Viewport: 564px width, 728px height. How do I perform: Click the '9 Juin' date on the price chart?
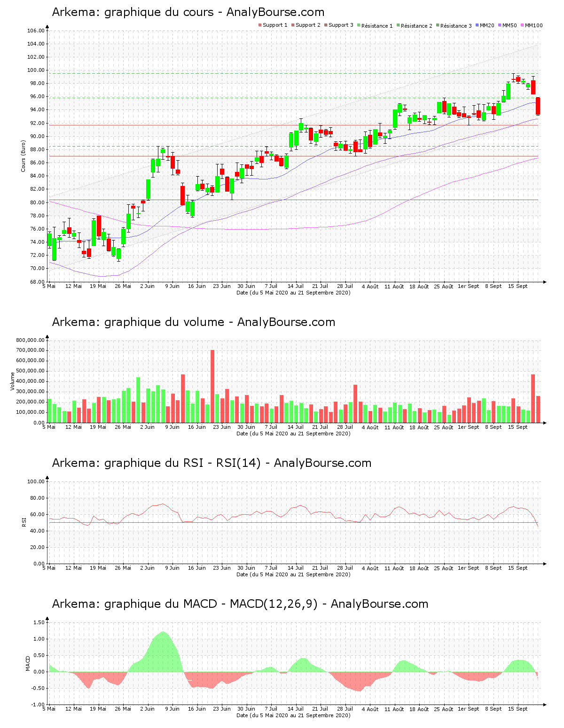coord(172,286)
